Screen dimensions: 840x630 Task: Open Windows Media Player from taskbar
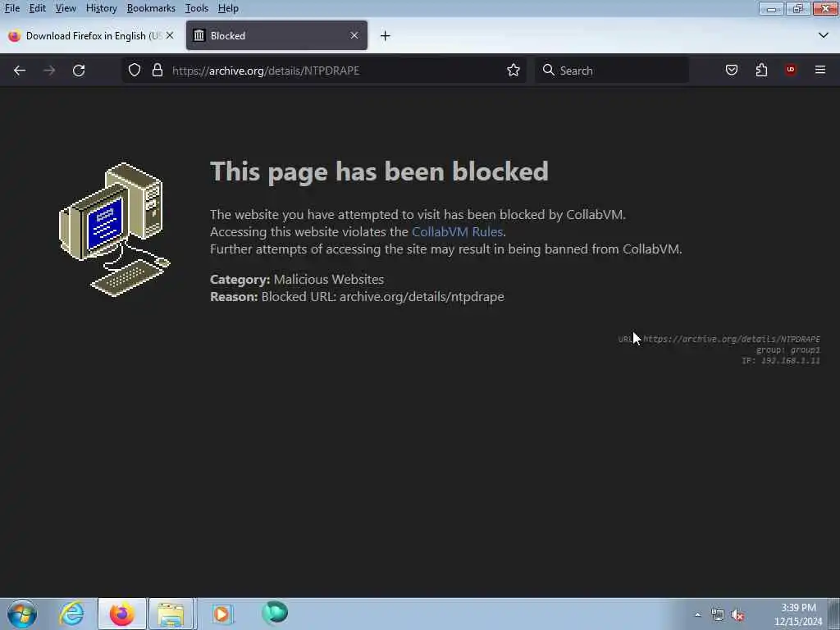[221, 614]
